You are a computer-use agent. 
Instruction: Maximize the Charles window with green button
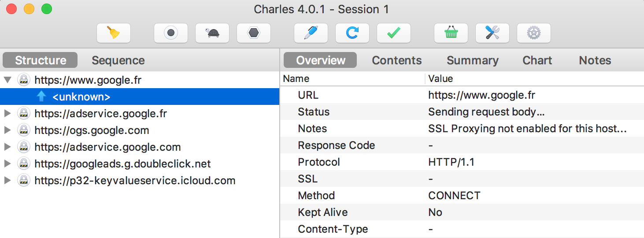47,9
